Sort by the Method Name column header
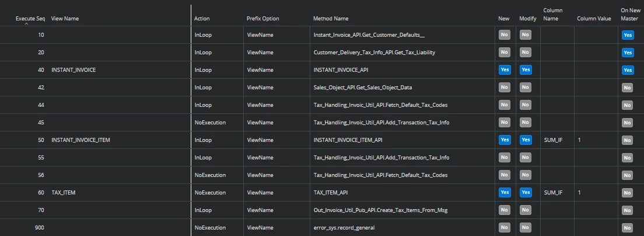Screen dimensions: 644x236 (x=330, y=19)
